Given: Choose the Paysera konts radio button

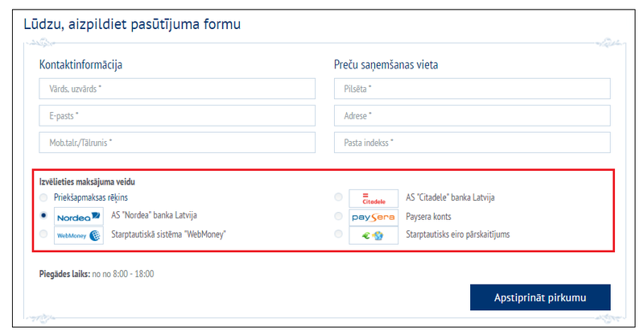Looking at the screenshot, I should [x=339, y=217].
